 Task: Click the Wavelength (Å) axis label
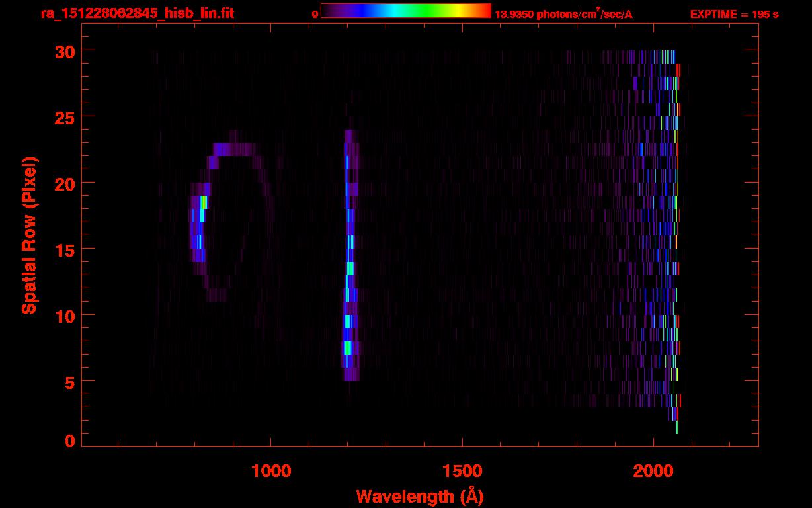419,496
